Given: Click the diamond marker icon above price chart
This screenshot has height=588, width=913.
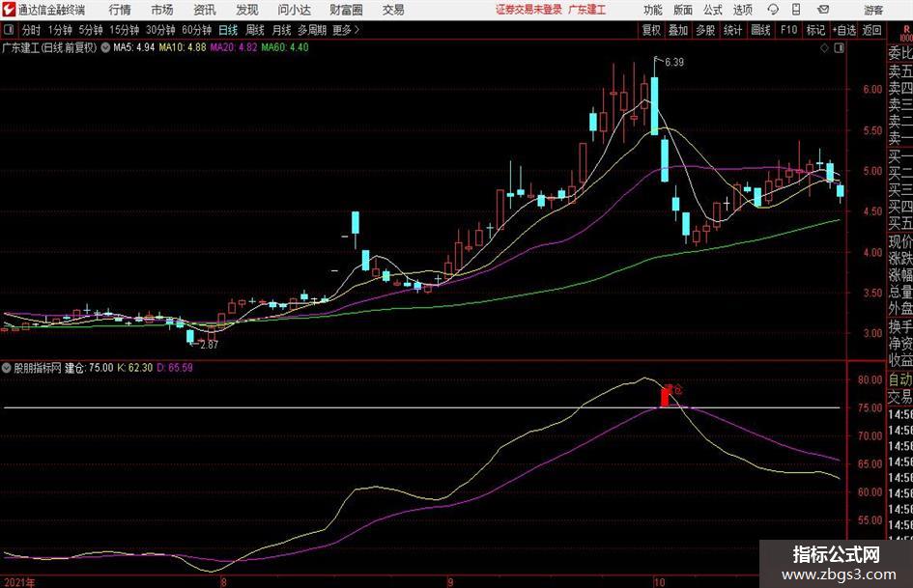Looking at the screenshot, I should (824, 48).
